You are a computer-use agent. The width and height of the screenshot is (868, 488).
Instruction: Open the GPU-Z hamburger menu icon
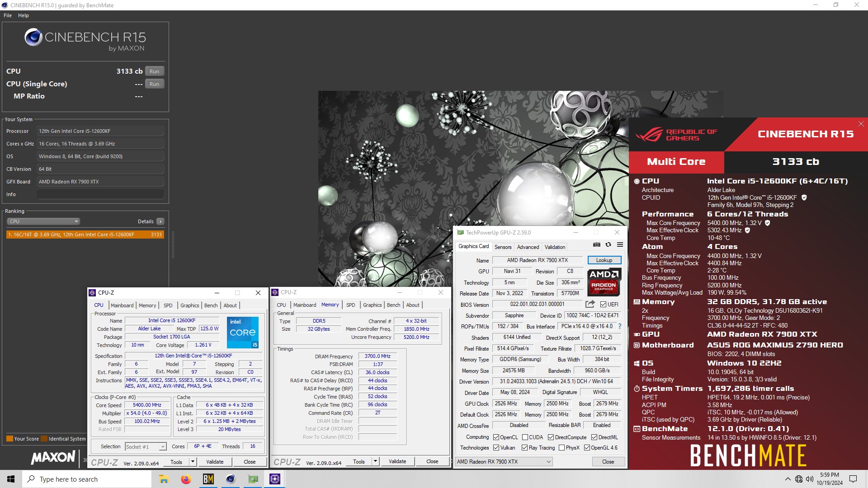tap(620, 244)
